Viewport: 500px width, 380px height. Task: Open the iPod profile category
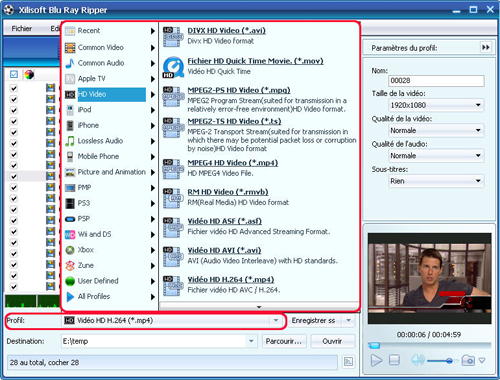click(x=110, y=110)
